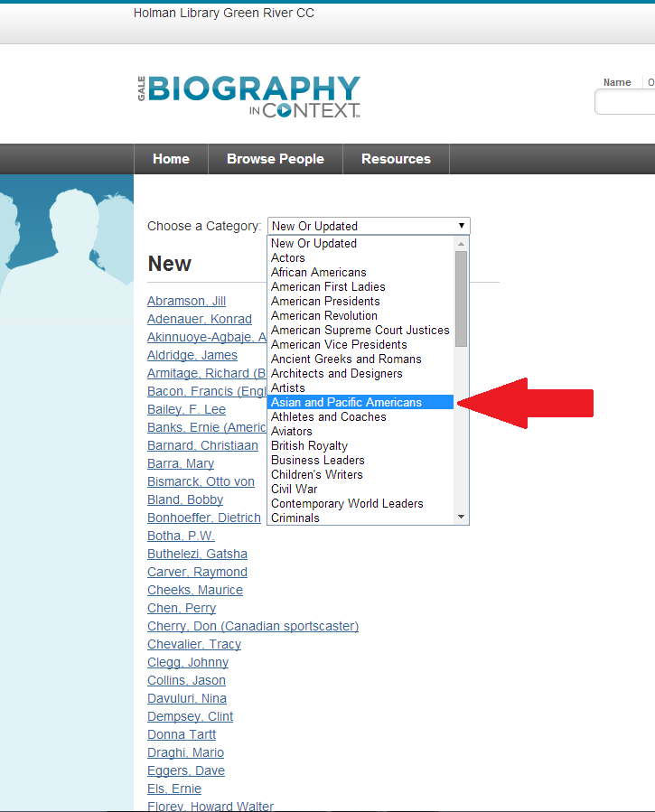Open Bland, Bobby link
Screen dimensions: 655x812
[185, 500]
